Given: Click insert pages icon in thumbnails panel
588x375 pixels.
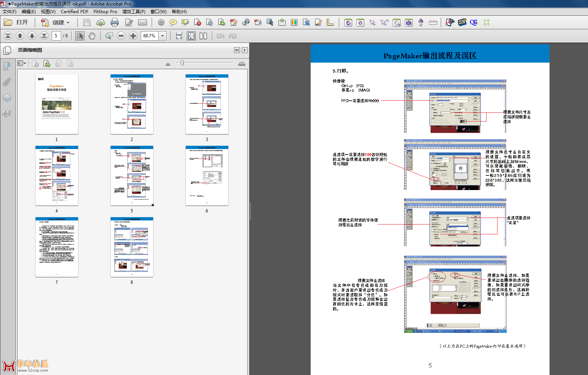Looking at the screenshot, I should 47,64.
